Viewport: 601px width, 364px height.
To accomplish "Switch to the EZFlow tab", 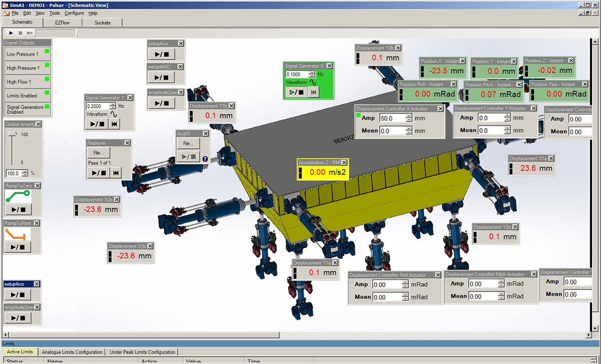I will tap(62, 23).
